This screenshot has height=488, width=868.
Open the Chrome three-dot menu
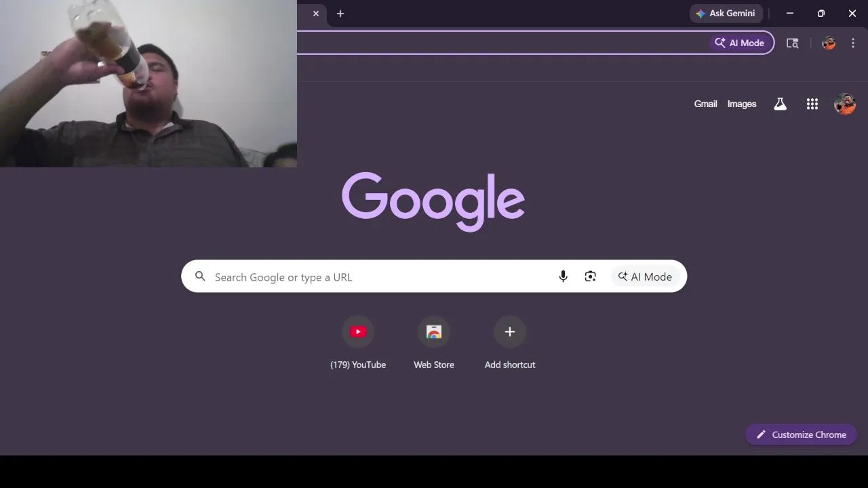(853, 43)
